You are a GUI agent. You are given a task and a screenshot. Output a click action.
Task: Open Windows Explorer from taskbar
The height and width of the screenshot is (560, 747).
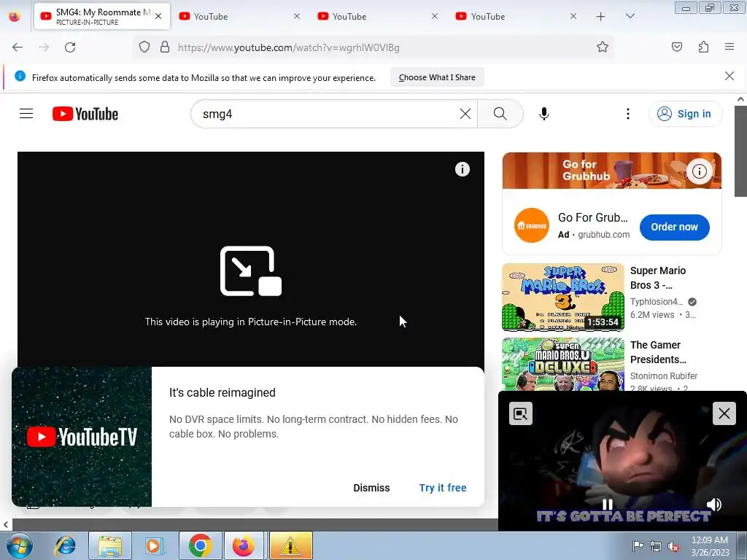tap(110, 545)
